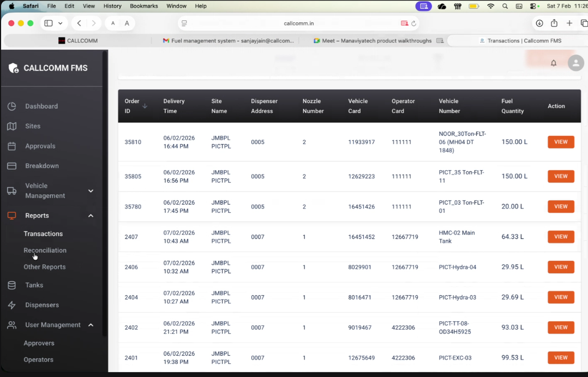588x377 pixels.
Task: Select the Sites icon in the sidebar
Action: 12,126
